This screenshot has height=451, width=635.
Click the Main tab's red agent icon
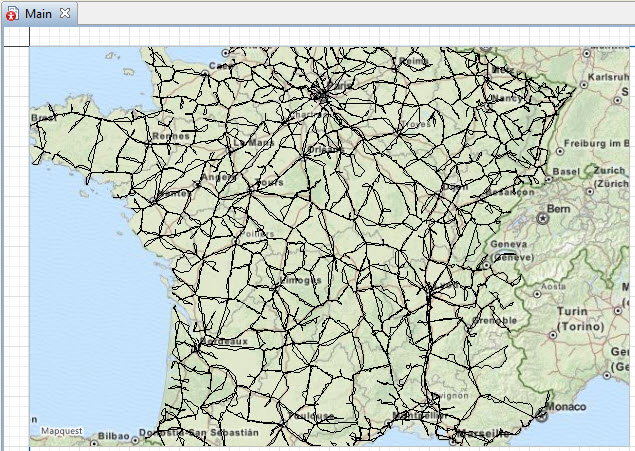[x=12, y=13]
